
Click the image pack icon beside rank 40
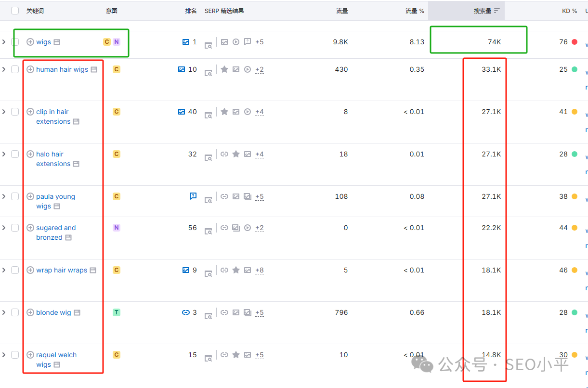coord(182,112)
